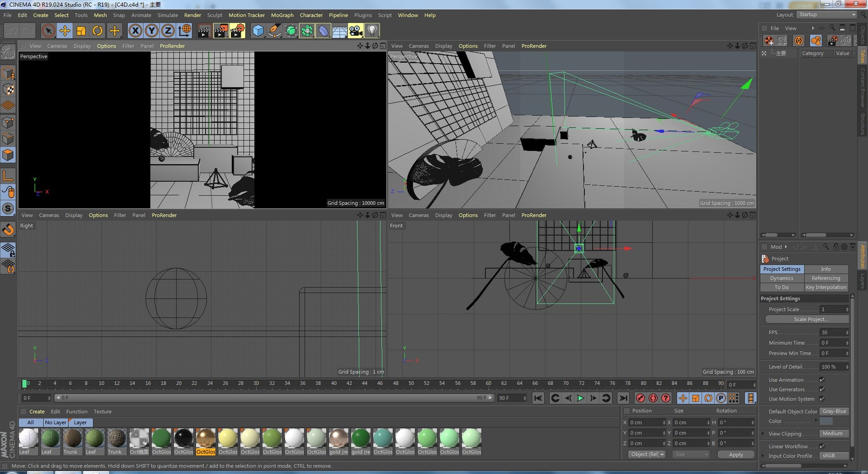This screenshot has width=868, height=474.
Task: Select the Rotate tool in top toolbar
Action: pyautogui.click(x=97, y=31)
